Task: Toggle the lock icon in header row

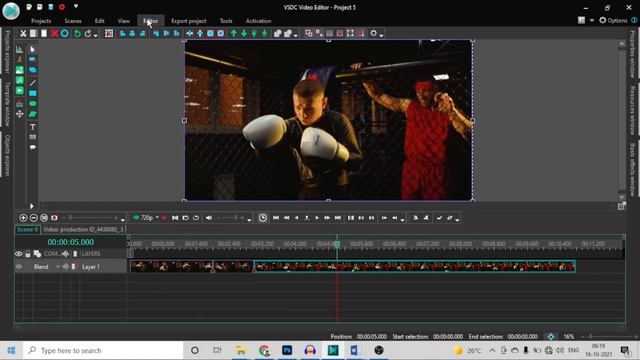Action: pyautogui.click(x=28, y=254)
